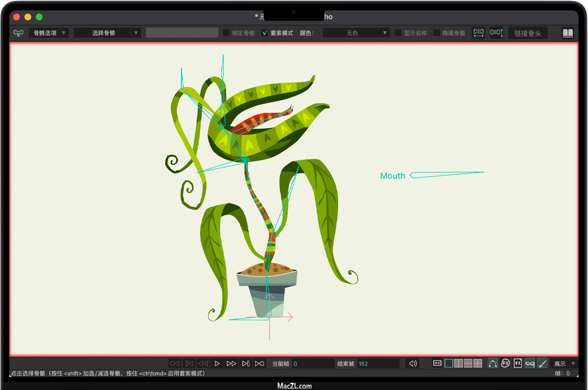Open the 颜色 dropdown showing 无色
The image size is (588, 390).
click(356, 33)
